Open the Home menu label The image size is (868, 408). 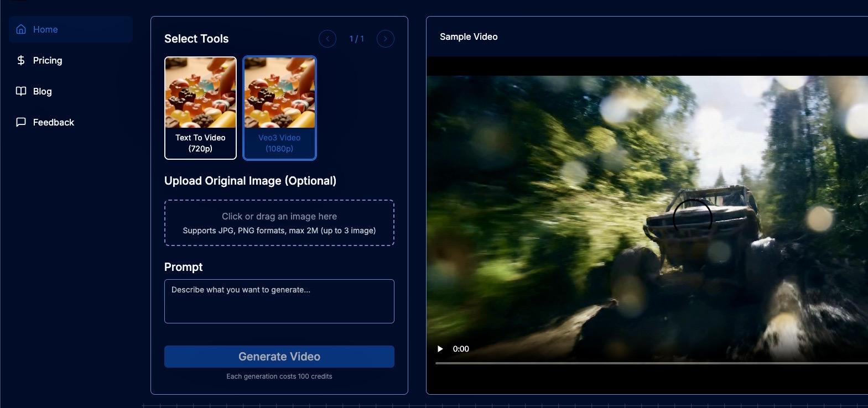coord(45,29)
